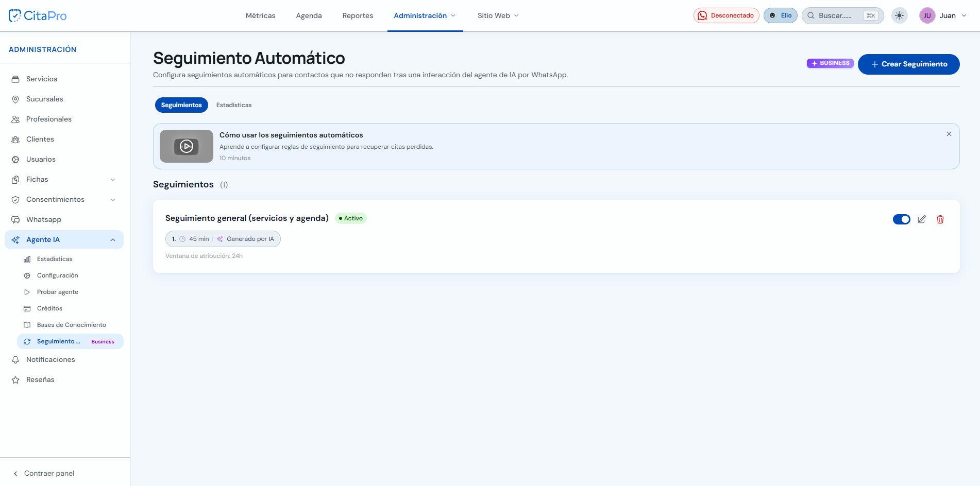Click the CitaPro logo

pos(38,15)
